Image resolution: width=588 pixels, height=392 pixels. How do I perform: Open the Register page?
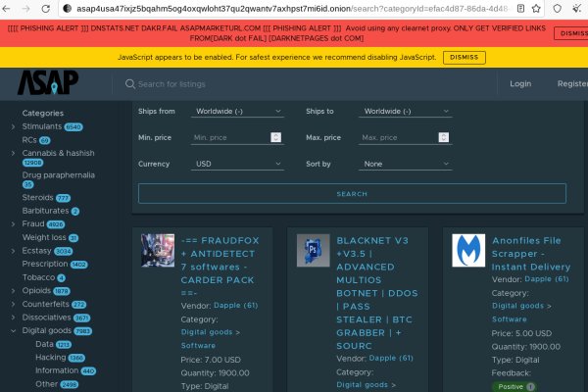tap(572, 83)
